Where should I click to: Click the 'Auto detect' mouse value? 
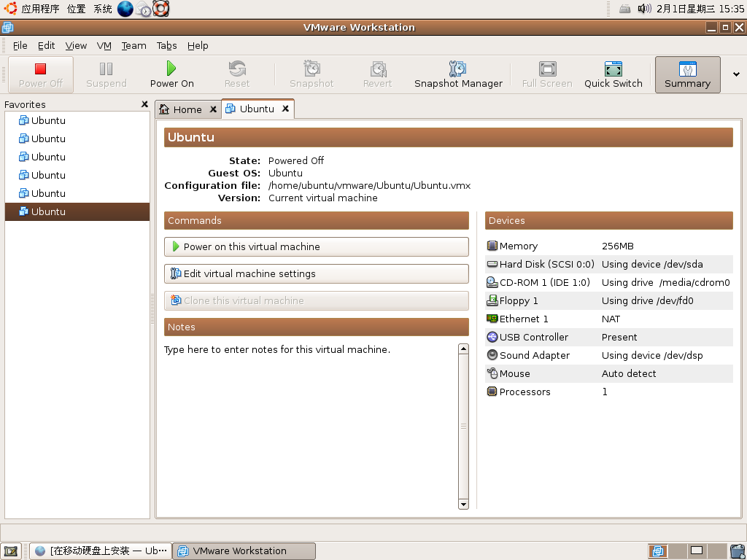[x=629, y=374]
